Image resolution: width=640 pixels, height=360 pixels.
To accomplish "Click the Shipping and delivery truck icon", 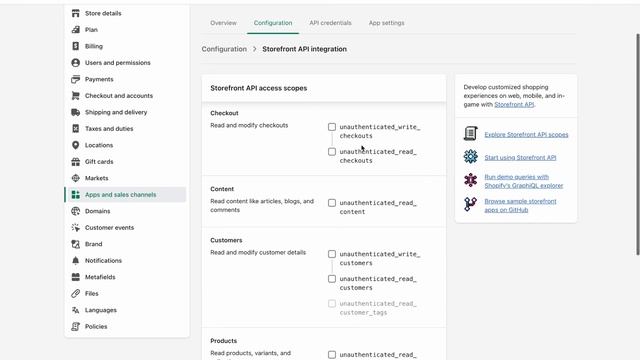I will tap(76, 112).
